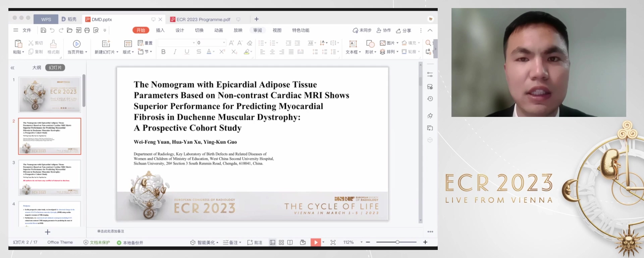Click the Reset (重置) slide icon
644x258 pixels.
pyautogui.click(x=141, y=43)
